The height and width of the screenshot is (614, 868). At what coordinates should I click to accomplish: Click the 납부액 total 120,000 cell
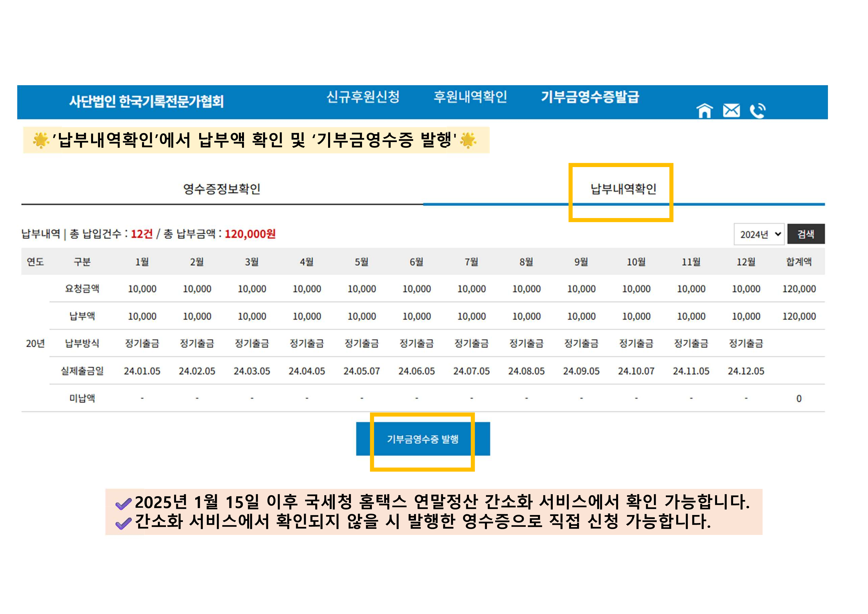(798, 316)
